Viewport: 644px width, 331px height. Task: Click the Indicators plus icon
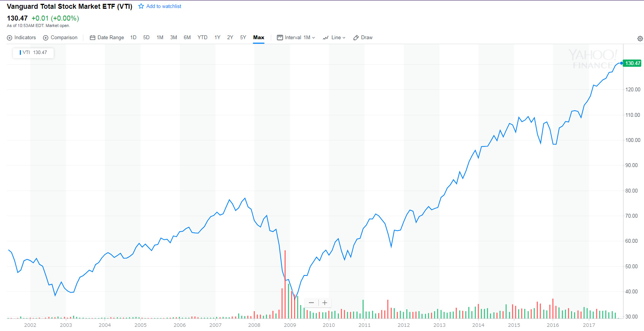coord(10,38)
